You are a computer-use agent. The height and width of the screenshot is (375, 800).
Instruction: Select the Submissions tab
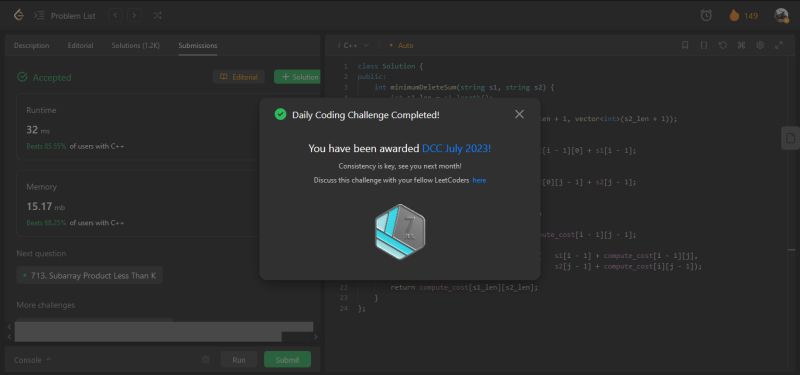[198, 45]
